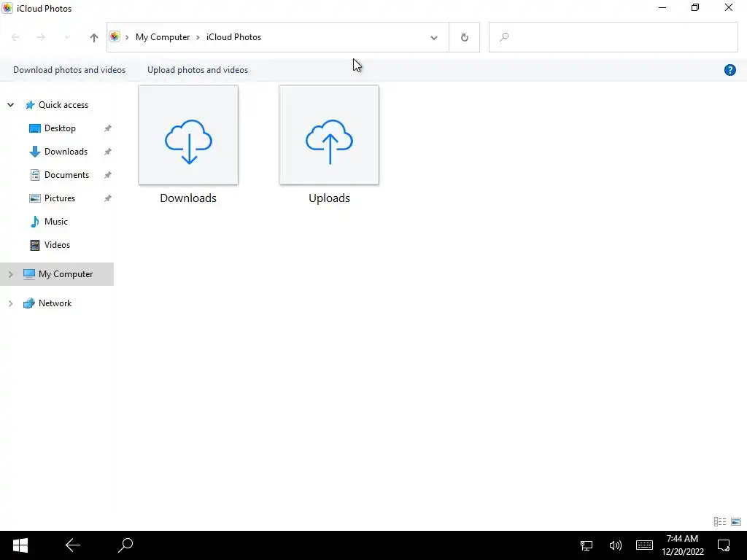Click the pin icon next to Desktop
This screenshot has width=747, height=560.
click(x=108, y=128)
